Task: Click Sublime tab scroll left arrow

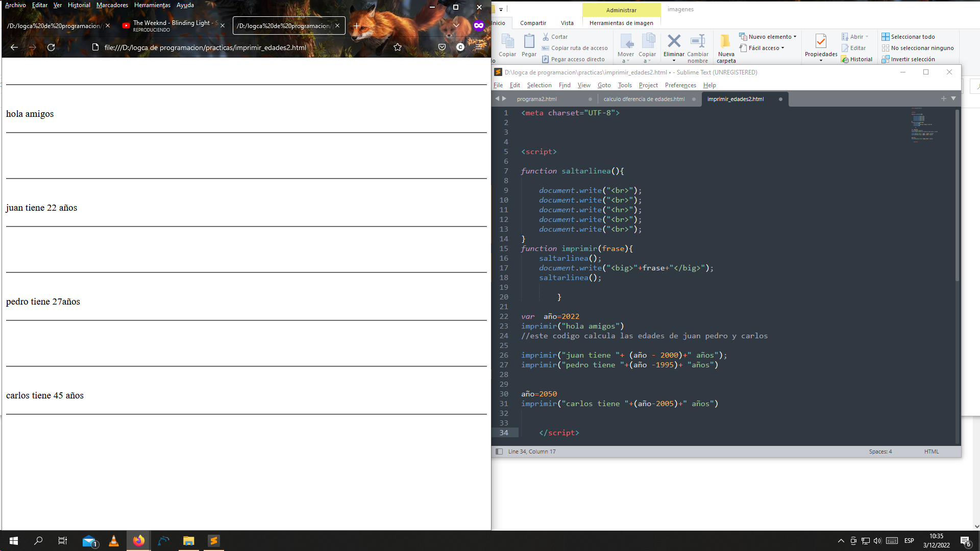Action: point(497,98)
